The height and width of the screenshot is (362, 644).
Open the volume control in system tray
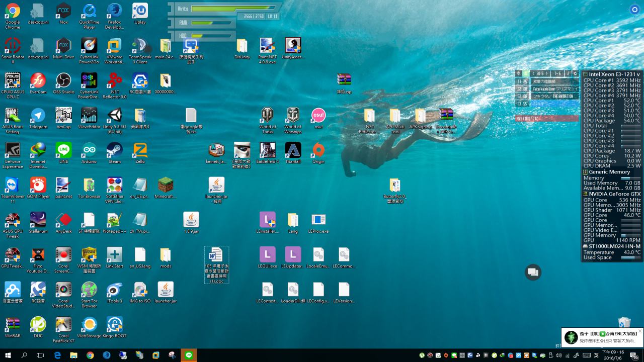click(x=558, y=355)
